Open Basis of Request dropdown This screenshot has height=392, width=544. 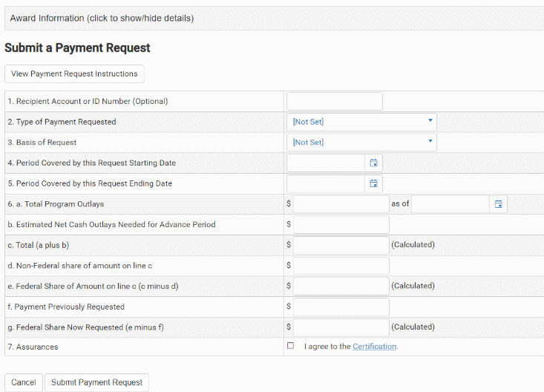361,143
